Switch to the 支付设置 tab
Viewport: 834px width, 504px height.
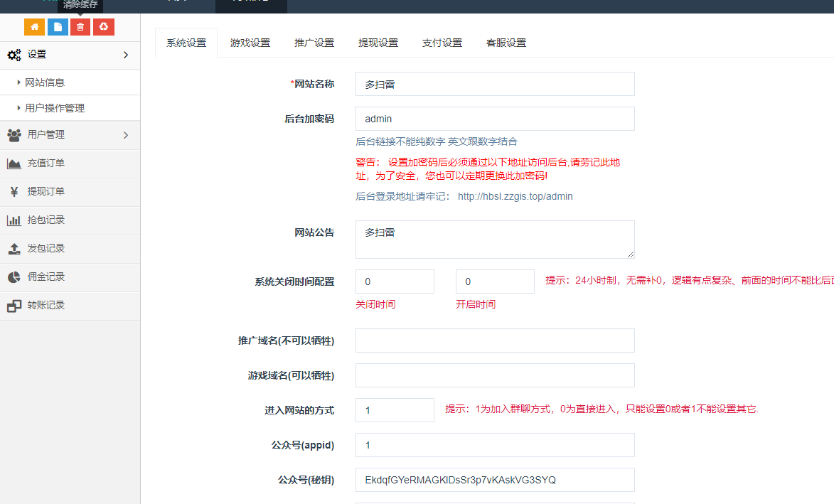pos(442,43)
